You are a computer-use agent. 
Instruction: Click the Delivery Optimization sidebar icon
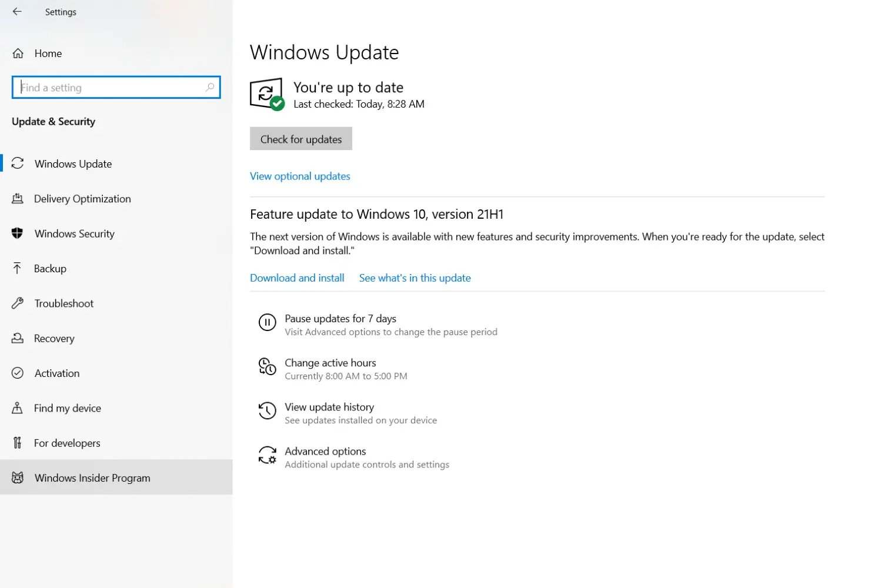click(18, 199)
